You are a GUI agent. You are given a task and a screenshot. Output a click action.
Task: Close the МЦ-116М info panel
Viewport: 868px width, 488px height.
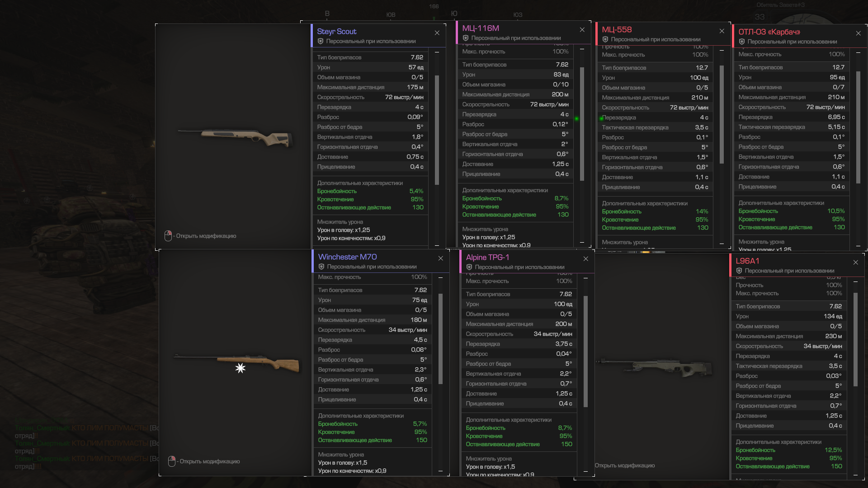(x=582, y=30)
